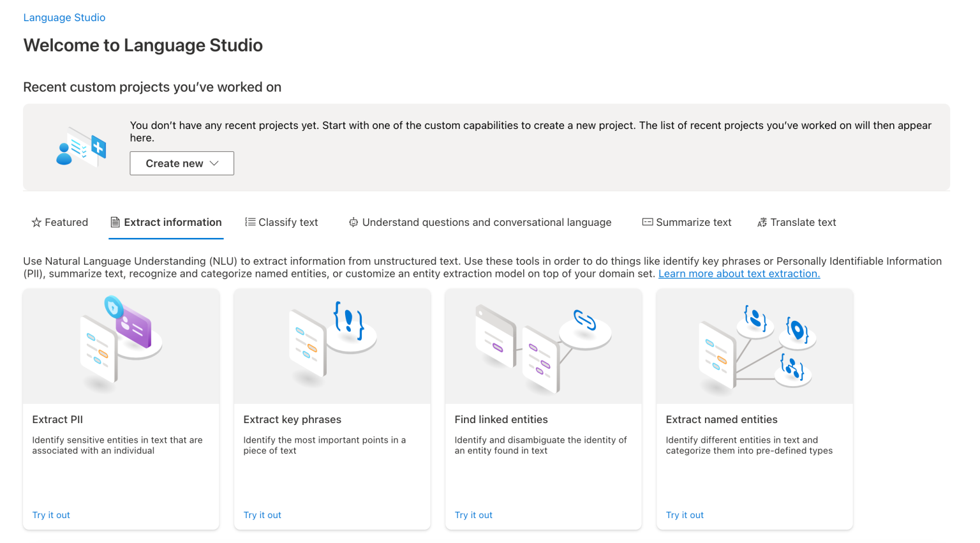Click the star icon on the Featured tab
Screen dimensions: 980x543
point(36,222)
